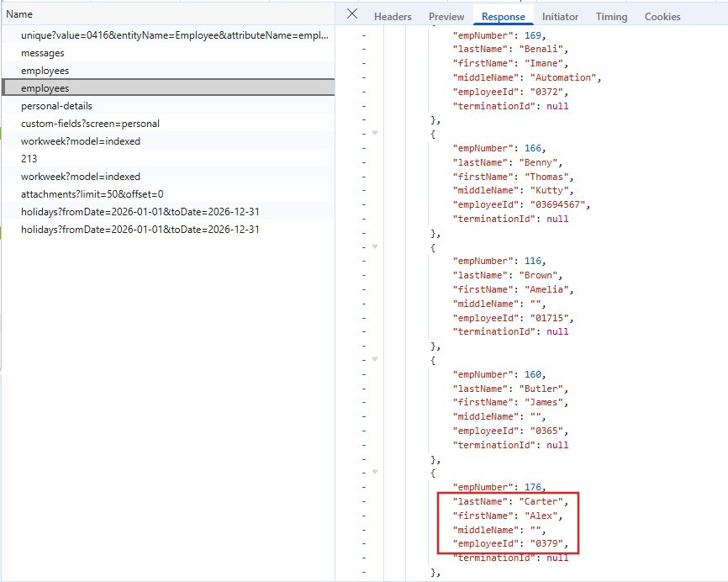The width and height of the screenshot is (728, 582).
Task: Select the personal-details request
Action: pyautogui.click(x=56, y=106)
